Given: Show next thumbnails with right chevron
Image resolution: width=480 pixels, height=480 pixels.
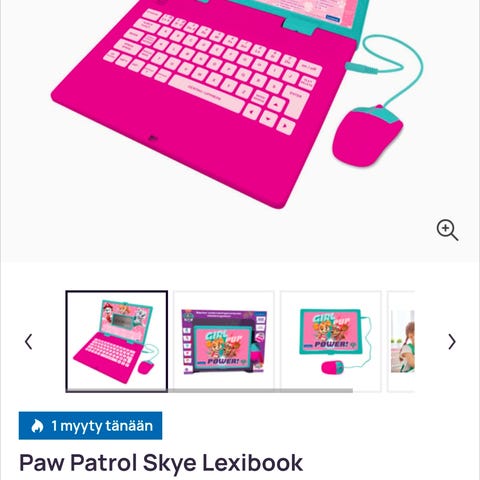Looking at the screenshot, I should point(452,342).
